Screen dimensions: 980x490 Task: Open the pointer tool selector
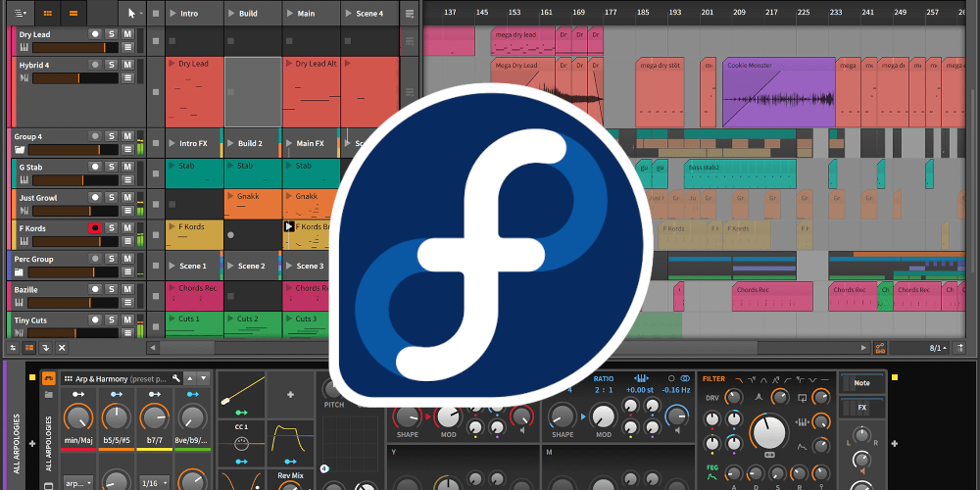point(132,13)
